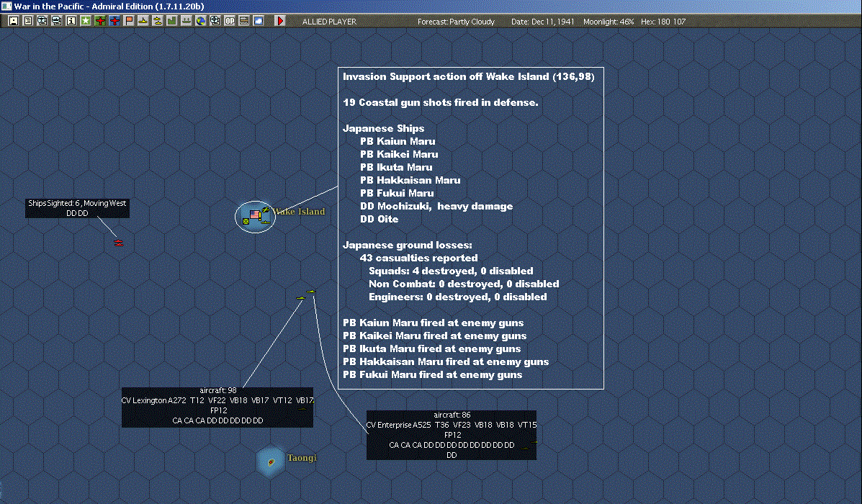Select the left yellow task force near Lexington line
This screenshot has height=504, width=862.
point(300,298)
